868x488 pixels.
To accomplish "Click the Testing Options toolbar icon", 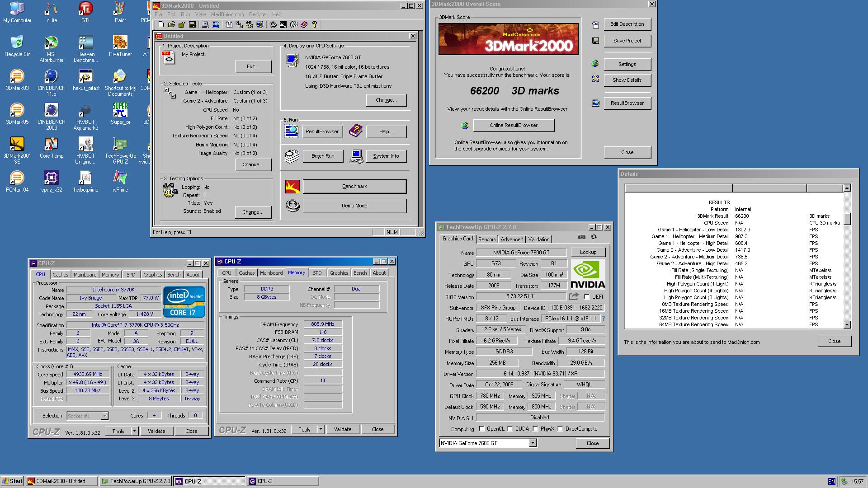I will pos(250,24).
